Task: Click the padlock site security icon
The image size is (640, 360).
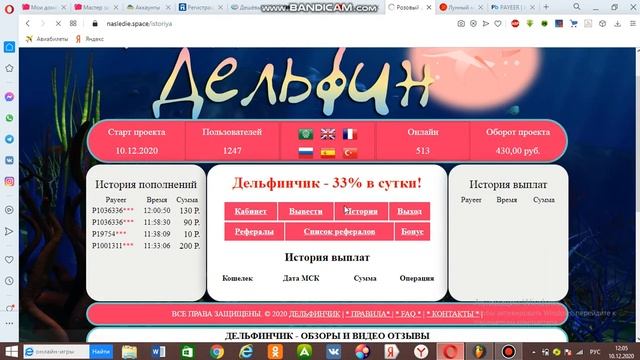Action: [95, 24]
